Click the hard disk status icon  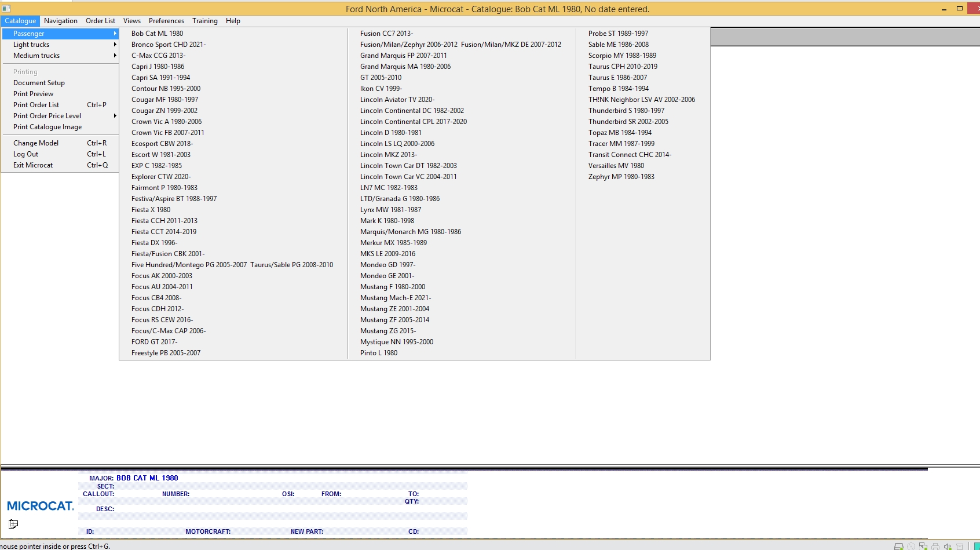coord(899,547)
